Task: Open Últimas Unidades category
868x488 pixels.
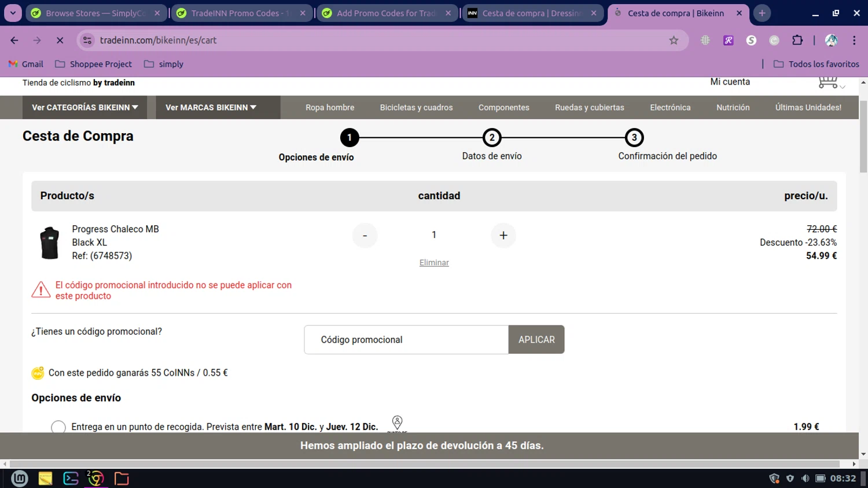Action: (808, 107)
